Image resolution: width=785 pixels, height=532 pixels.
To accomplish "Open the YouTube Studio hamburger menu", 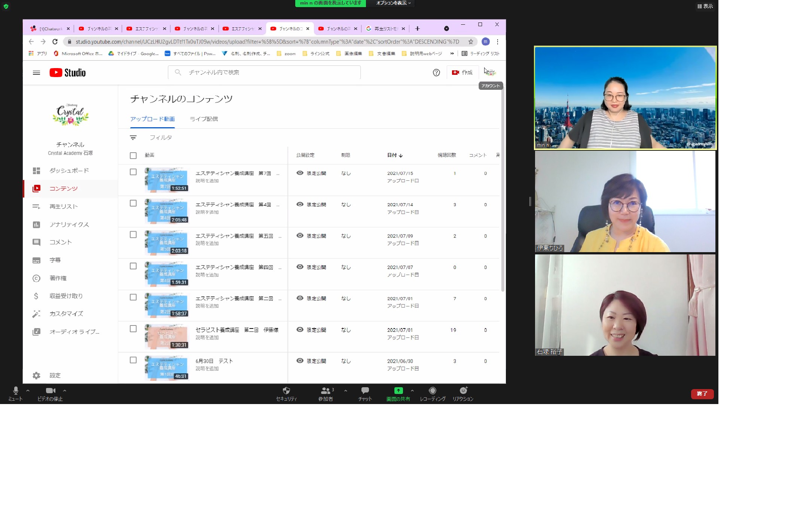I will [36, 73].
